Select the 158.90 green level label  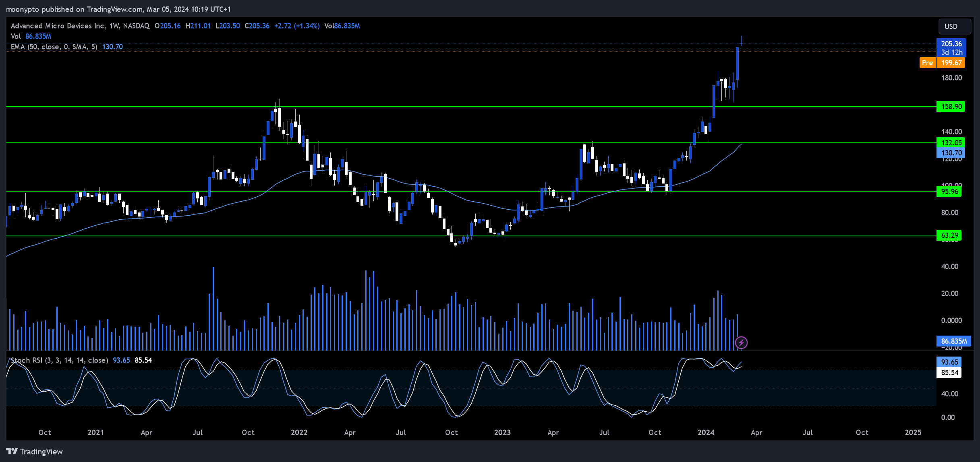point(951,107)
